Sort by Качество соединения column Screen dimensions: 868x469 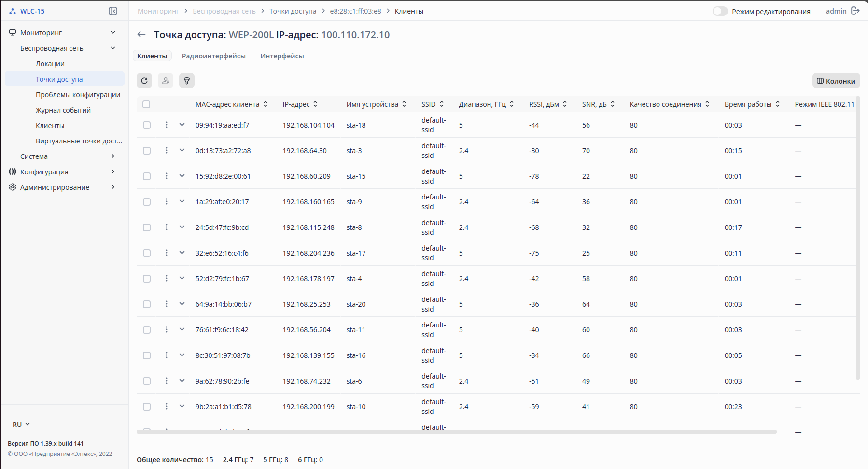(x=707, y=104)
